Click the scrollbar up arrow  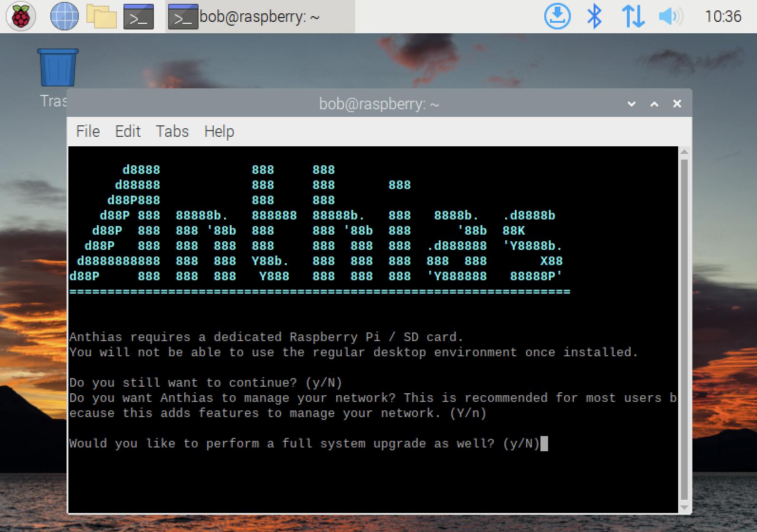[x=684, y=152]
